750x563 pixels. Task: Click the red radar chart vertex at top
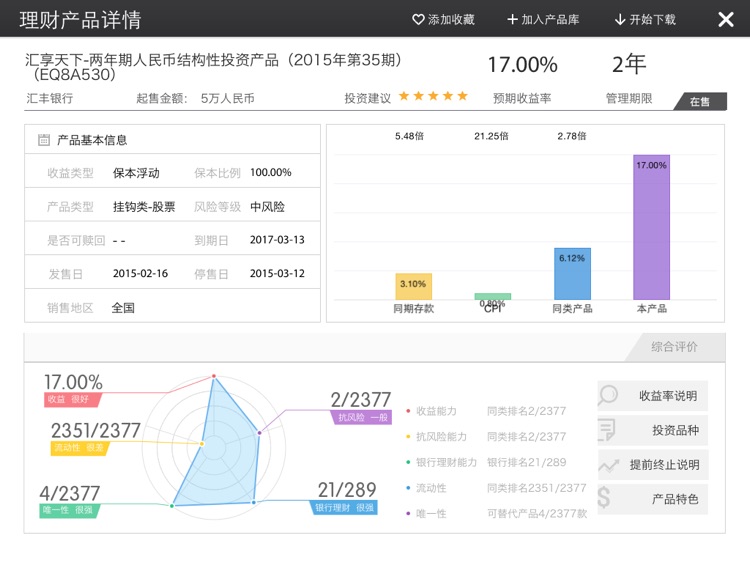tap(214, 376)
